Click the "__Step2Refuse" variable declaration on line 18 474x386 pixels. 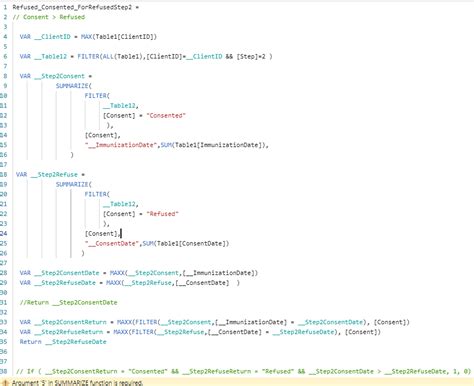pos(54,174)
